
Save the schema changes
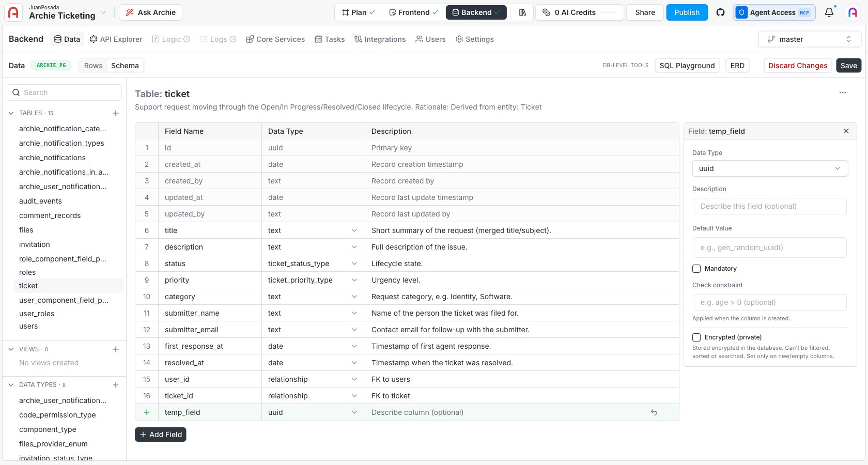848,66
